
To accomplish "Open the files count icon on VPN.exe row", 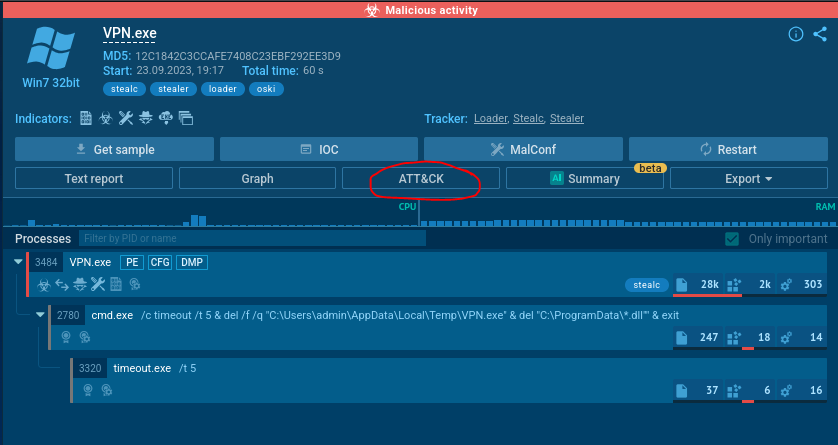I will pyautogui.click(x=683, y=285).
